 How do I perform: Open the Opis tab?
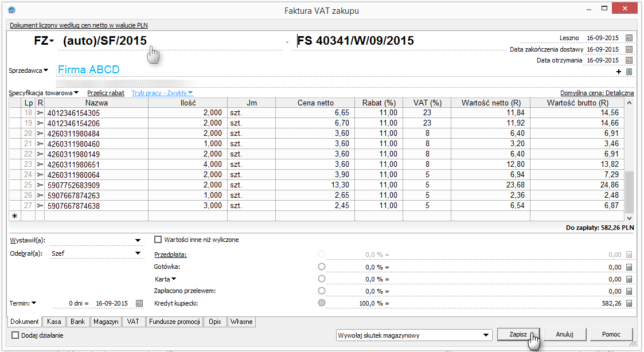tap(215, 322)
